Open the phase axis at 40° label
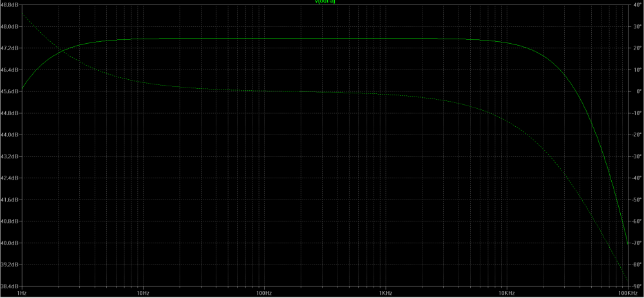 (x=636, y=5)
